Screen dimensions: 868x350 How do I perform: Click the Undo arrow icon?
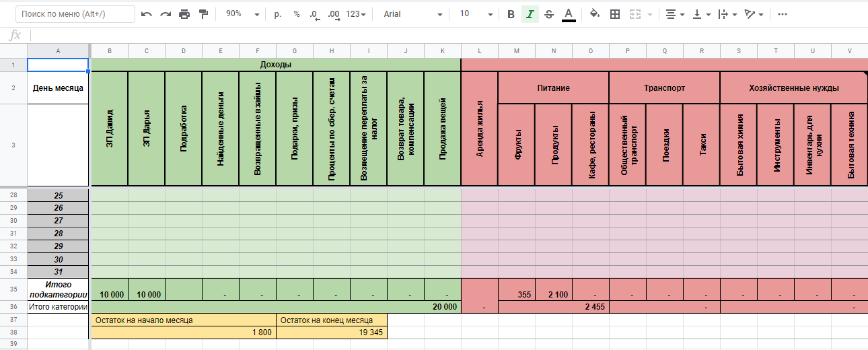click(x=147, y=14)
